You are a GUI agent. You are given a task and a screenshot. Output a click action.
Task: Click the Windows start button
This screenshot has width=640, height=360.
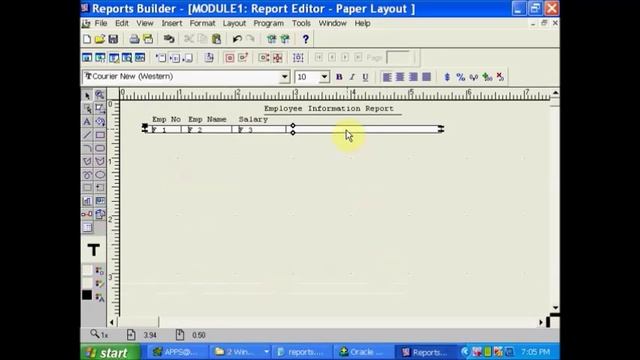(111, 352)
